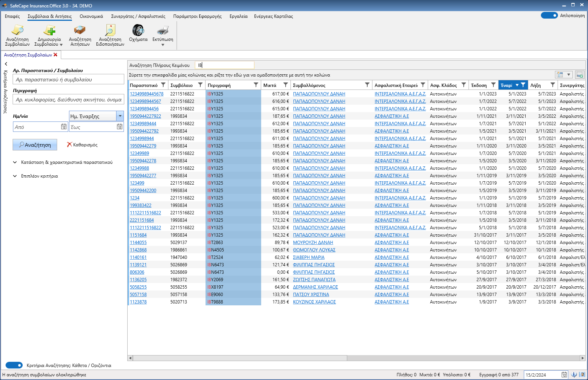
Task: Filter the Συμβαλλόμενος column
Action: point(367,85)
